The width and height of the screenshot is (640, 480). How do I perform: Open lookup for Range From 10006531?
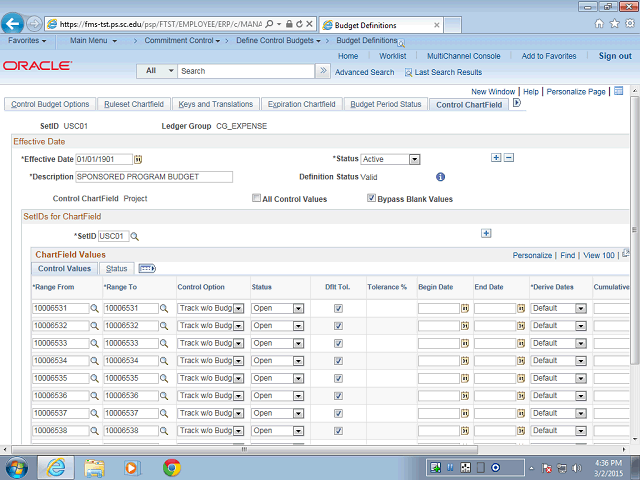[x=96, y=309]
